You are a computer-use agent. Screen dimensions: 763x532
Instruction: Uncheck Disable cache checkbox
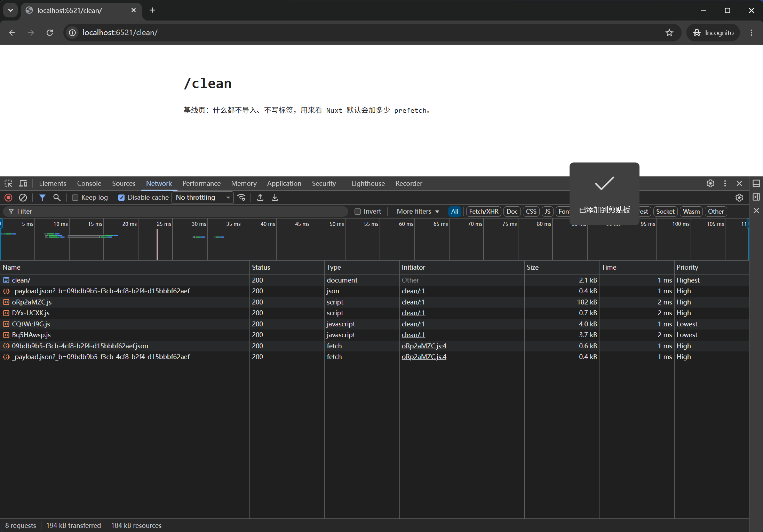pos(121,198)
